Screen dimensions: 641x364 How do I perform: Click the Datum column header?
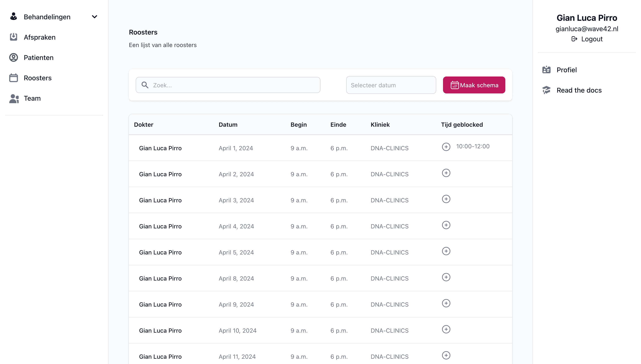pyautogui.click(x=228, y=125)
